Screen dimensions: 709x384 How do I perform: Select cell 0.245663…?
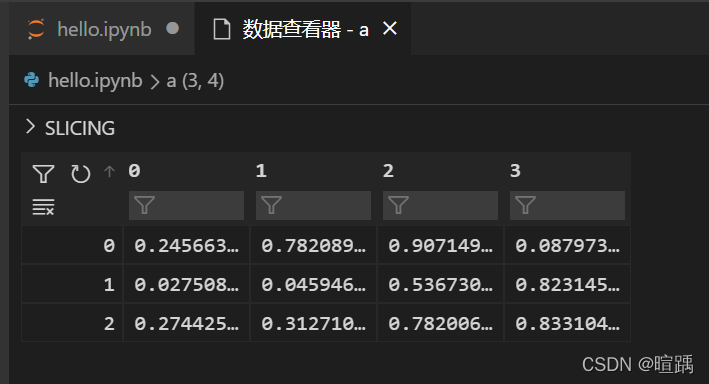(186, 246)
